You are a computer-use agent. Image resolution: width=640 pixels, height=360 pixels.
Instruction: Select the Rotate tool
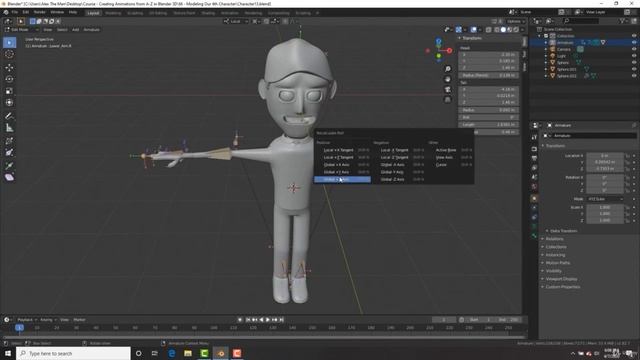tap(9, 79)
